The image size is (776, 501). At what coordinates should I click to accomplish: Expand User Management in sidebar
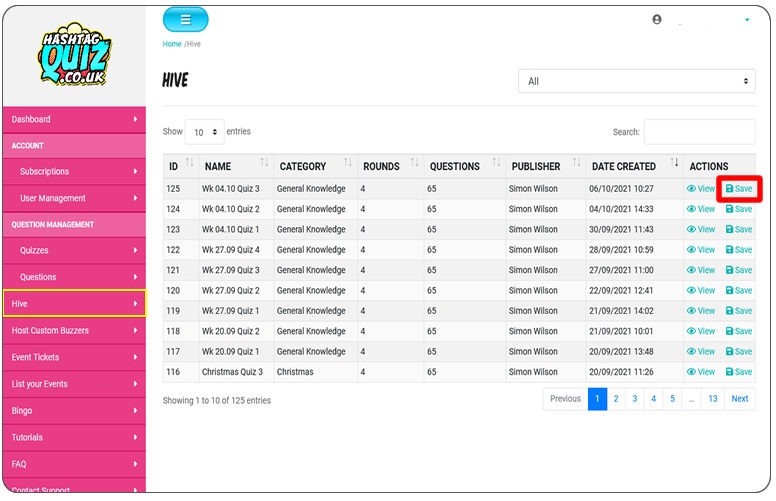tap(74, 198)
